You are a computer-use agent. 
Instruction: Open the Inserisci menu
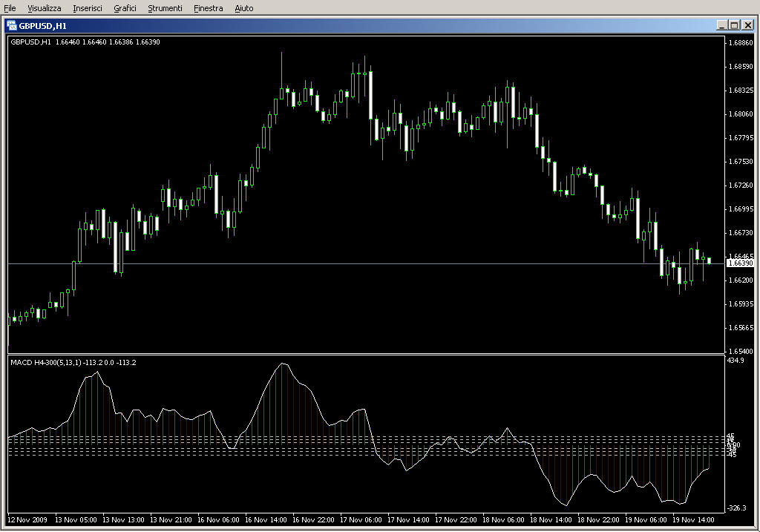pos(88,8)
